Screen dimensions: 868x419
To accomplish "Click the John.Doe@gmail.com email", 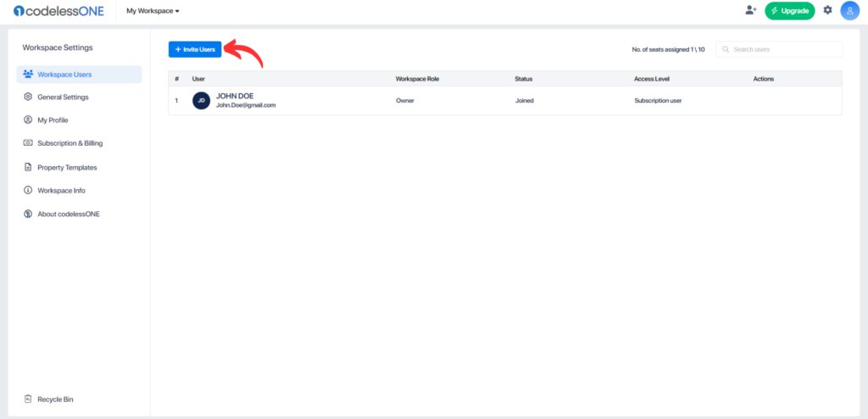I will pyautogui.click(x=246, y=105).
